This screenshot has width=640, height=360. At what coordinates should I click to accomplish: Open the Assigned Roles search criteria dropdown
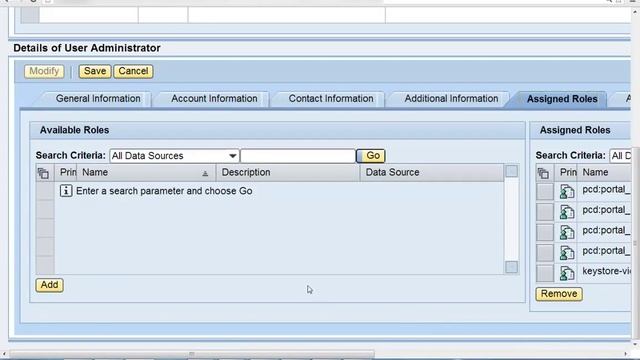click(620, 156)
